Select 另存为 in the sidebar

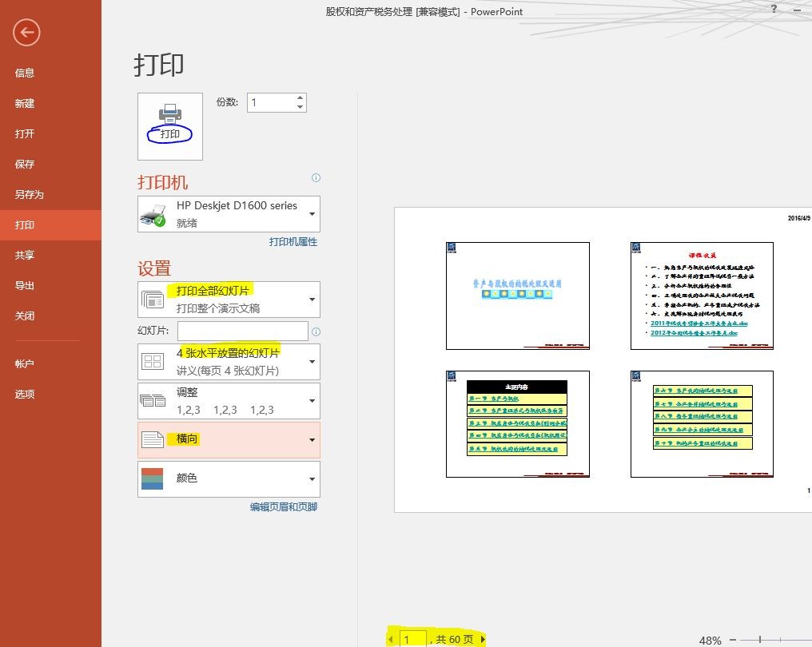pyautogui.click(x=51, y=195)
